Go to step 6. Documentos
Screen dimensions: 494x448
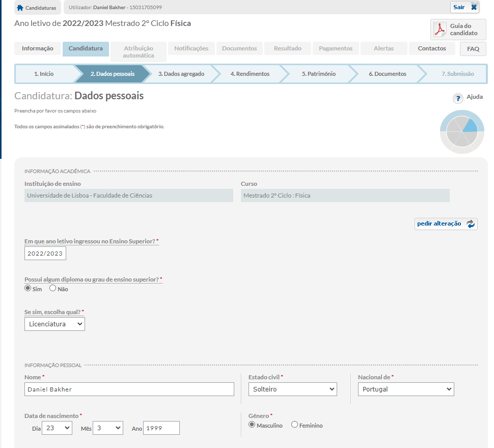pos(388,74)
